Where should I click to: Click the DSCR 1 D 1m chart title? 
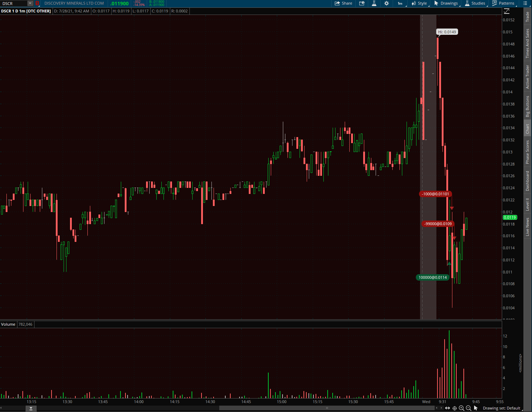coord(26,11)
